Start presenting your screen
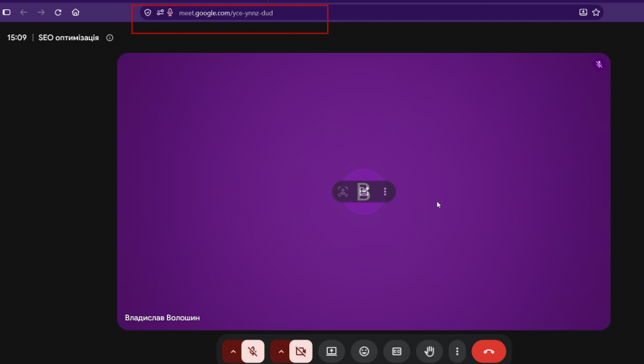The width and height of the screenshot is (644, 364). click(x=331, y=351)
